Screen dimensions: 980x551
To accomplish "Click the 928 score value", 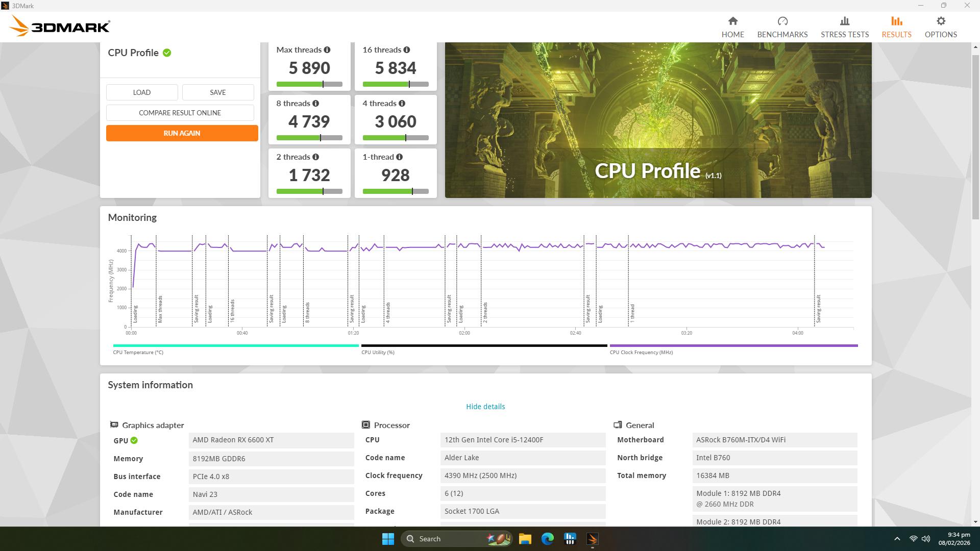I will [x=396, y=175].
